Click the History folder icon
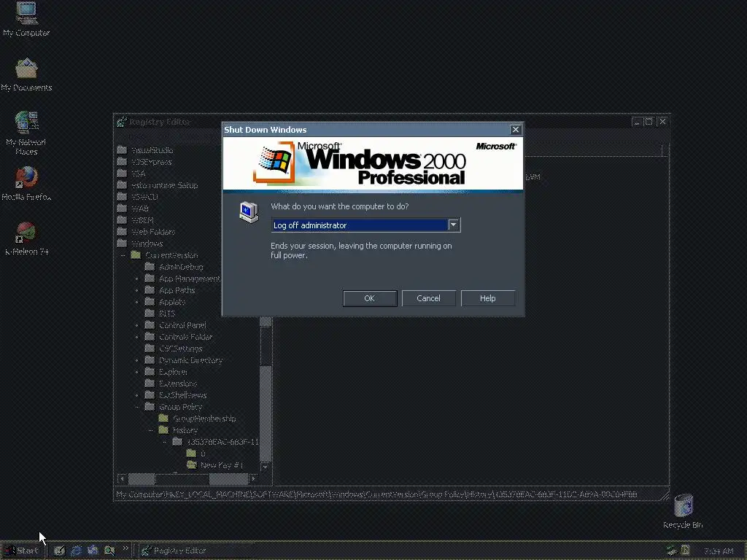Image resolution: width=747 pixels, height=560 pixels. point(164,430)
